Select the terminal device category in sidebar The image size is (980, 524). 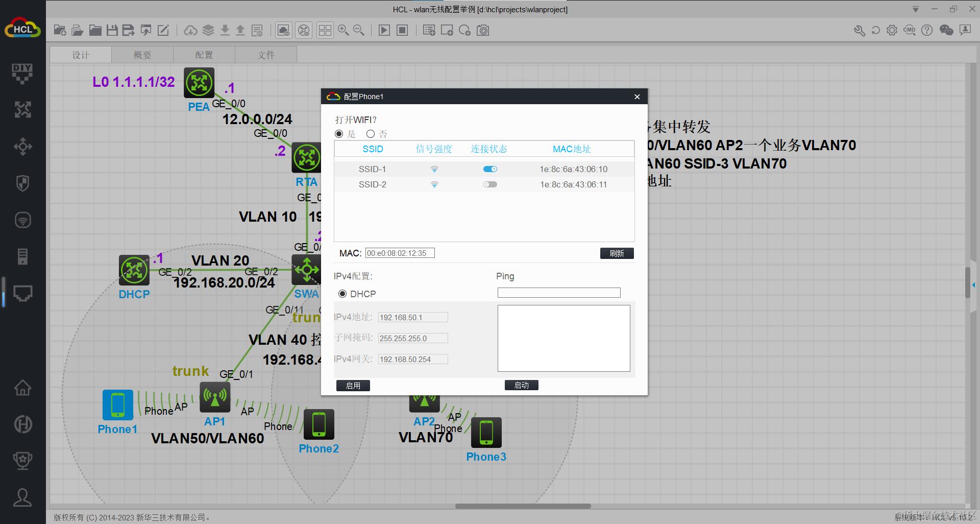tap(22, 293)
